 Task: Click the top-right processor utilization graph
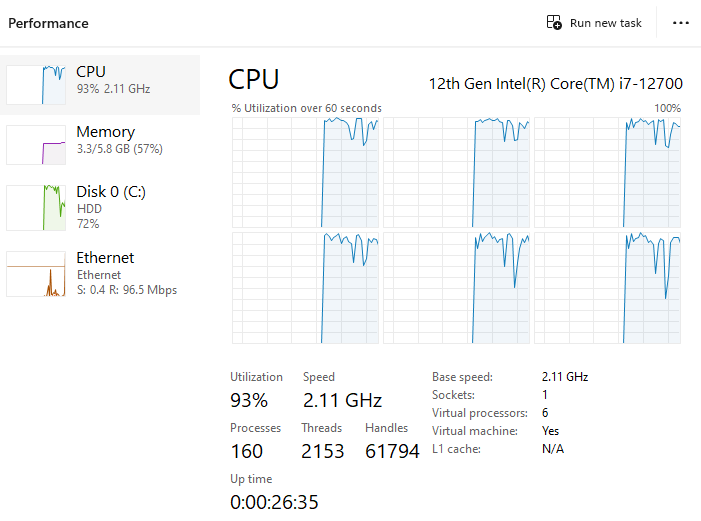[607, 172]
